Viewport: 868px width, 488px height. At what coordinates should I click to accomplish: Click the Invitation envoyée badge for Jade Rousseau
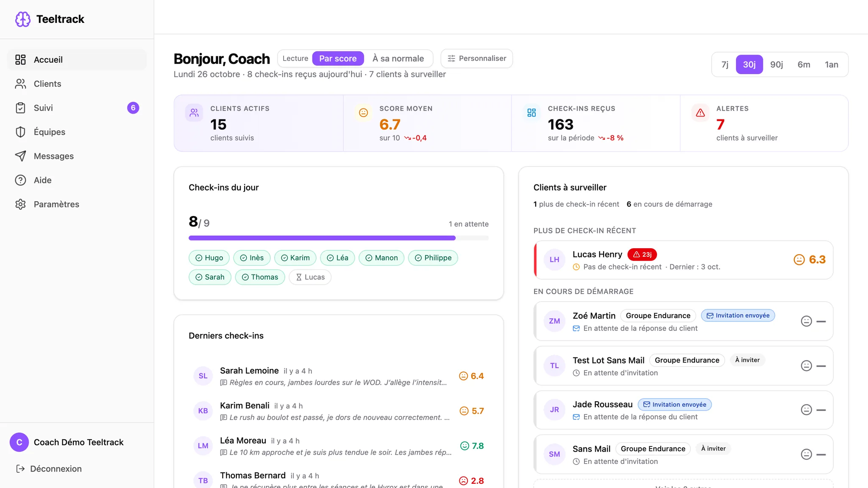point(675,405)
